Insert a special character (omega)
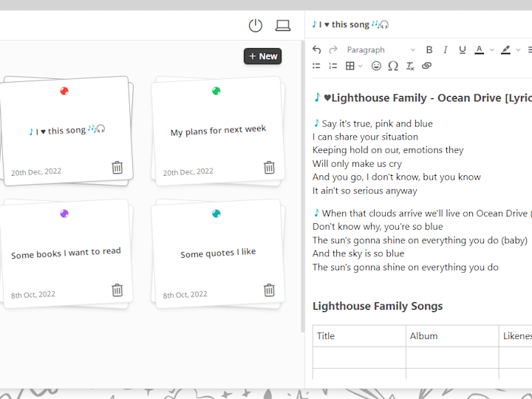Image resolution: width=532 pixels, height=399 pixels. click(393, 66)
